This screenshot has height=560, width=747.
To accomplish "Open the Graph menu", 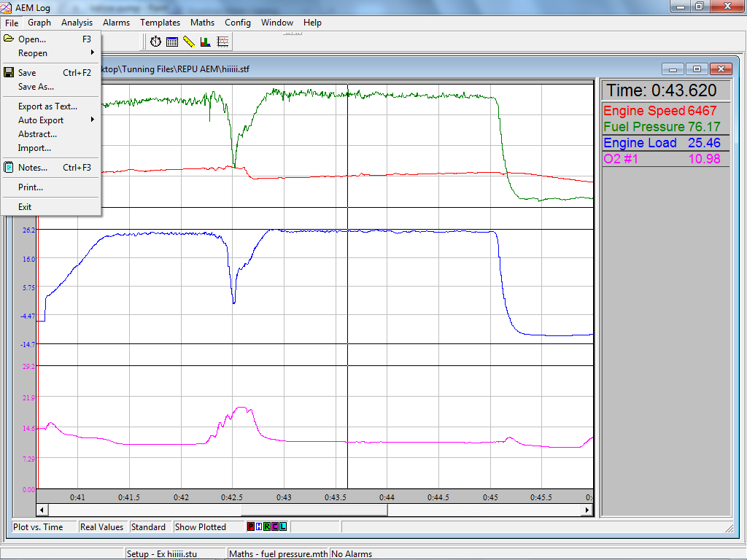I will [x=39, y=23].
